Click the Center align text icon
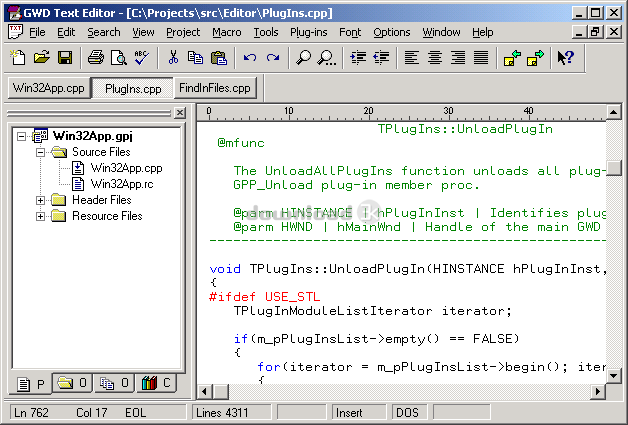Viewport: 628px width, 425px height. click(x=435, y=58)
